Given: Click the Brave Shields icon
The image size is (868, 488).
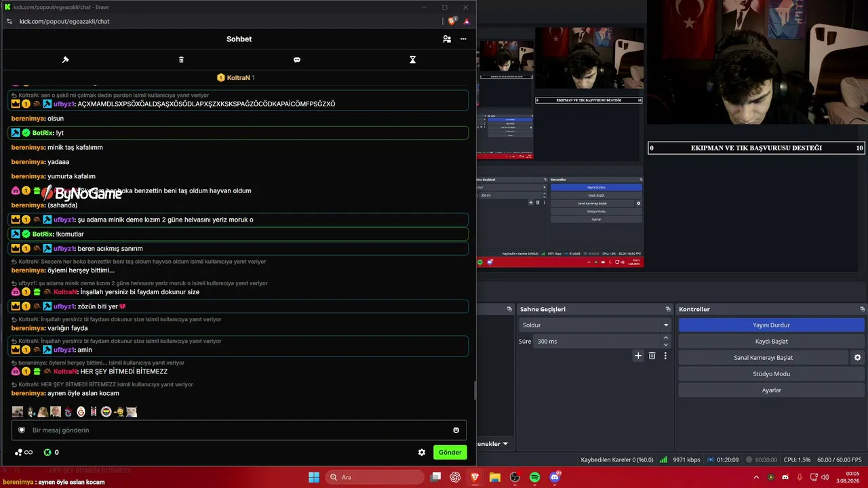Looking at the screenshot, I should 452,21.
